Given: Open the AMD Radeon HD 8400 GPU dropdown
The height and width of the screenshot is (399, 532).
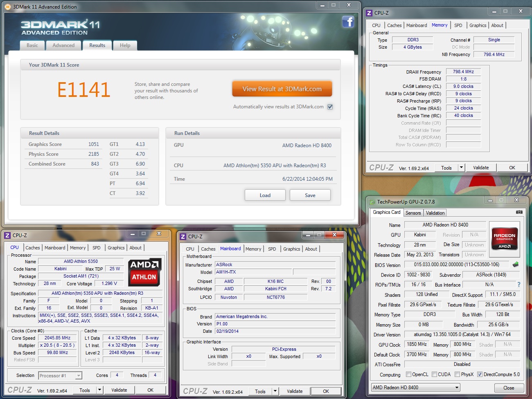Looking at the screenshot, I should 415,388.
